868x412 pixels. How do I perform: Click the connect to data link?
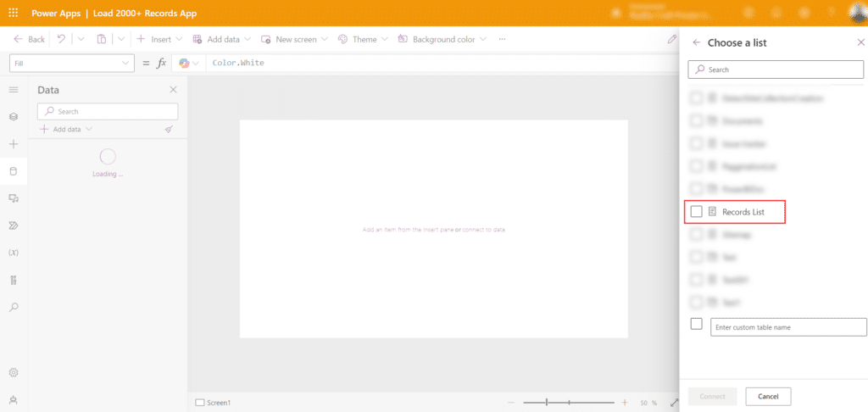[484, 230]
